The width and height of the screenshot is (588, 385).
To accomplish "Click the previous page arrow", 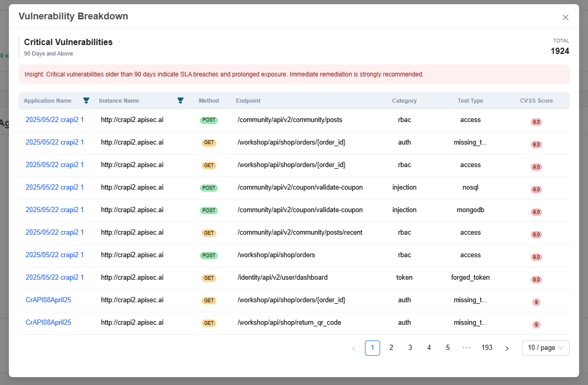I will pos(353,348).
